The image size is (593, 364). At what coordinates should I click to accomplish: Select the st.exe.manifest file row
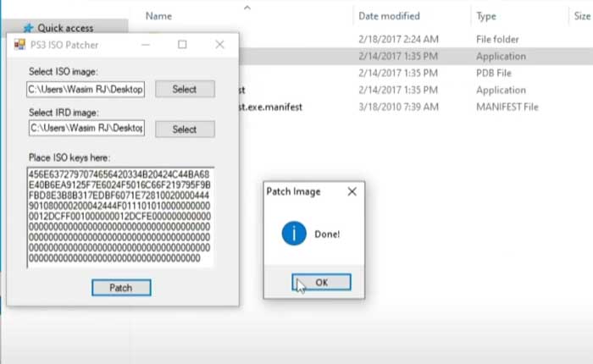(416, 107)
